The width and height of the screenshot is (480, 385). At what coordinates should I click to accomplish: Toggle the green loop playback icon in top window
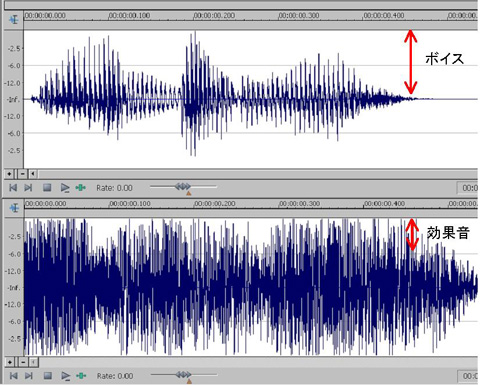coord(80,188)
